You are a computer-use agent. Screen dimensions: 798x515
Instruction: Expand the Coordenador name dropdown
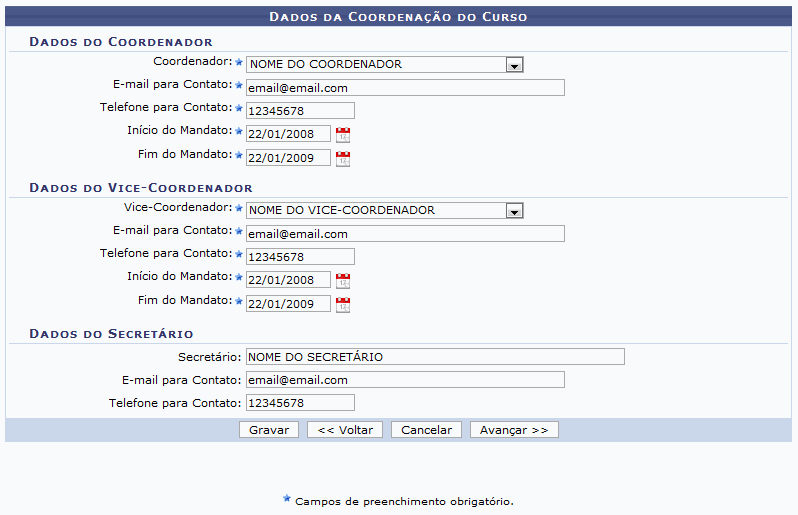coord(514,65)
